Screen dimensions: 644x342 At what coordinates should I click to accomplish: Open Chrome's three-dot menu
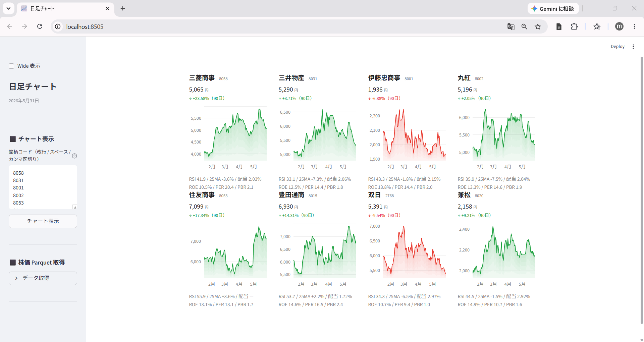coord(634,26)
